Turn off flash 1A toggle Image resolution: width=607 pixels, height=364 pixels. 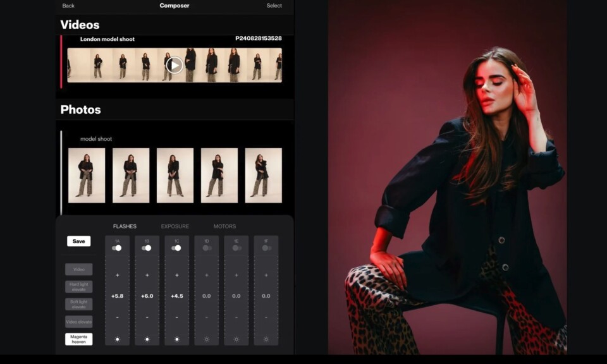point(117,248)
